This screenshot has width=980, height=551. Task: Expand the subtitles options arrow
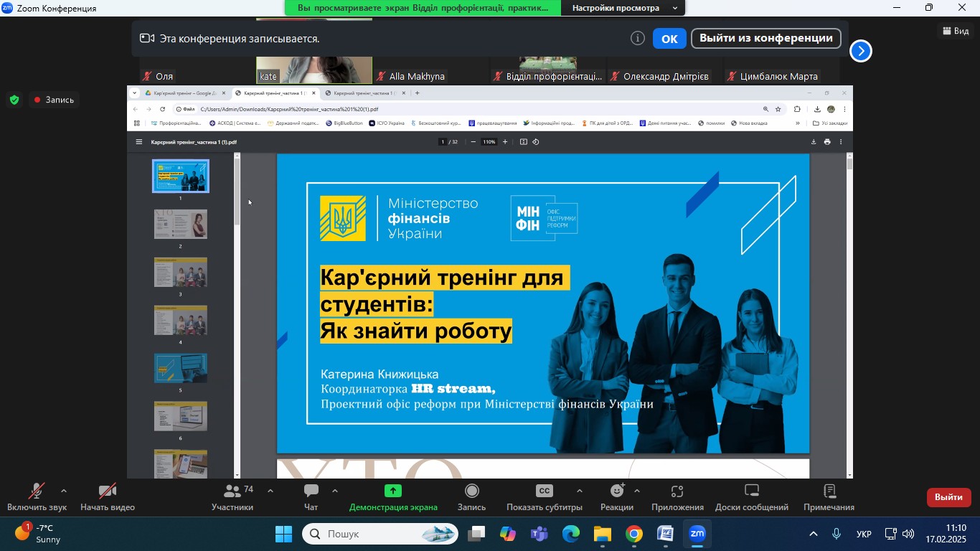tap(580, 491)
